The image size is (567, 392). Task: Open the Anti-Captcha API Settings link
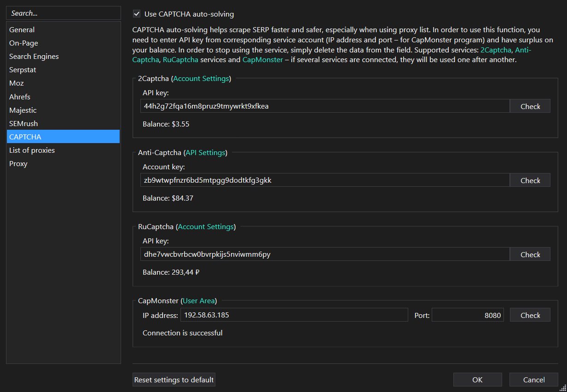point(205,152)
